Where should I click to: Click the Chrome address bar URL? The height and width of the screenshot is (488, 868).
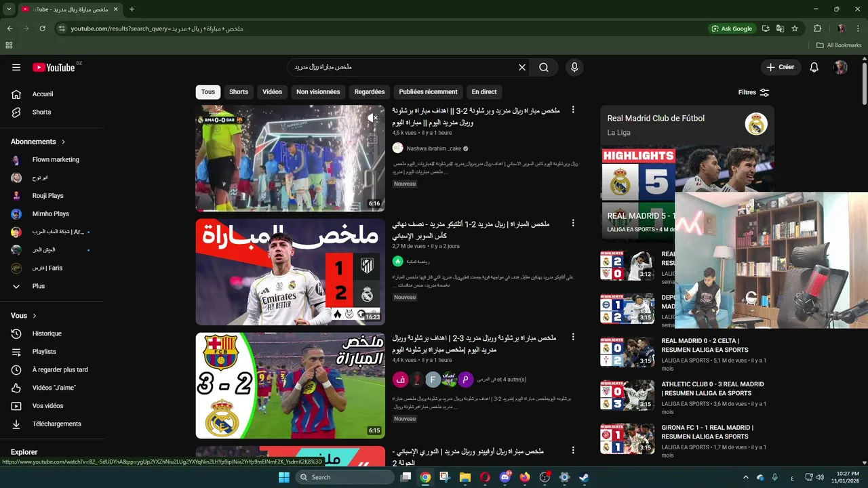157,28
